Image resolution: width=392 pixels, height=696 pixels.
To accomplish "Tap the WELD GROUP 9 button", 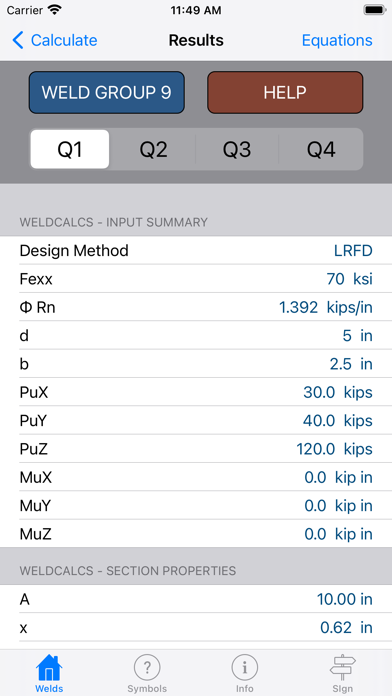I will click(x=107, y=92).
